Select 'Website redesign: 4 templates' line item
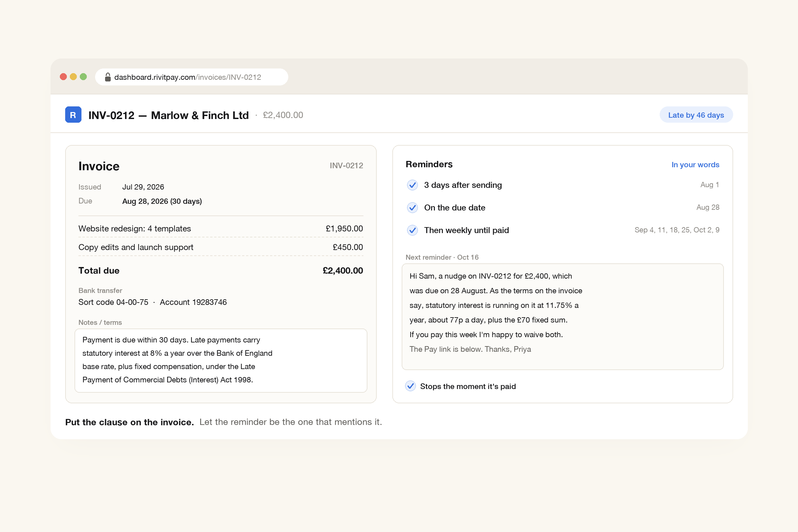Viewport: 798px width, 532px height. point(135,229)
